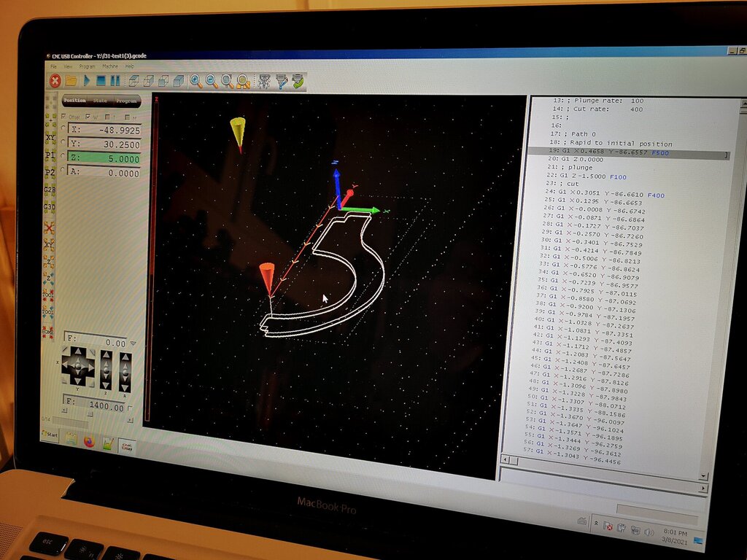Viewport: 747px width, 560px height.
Task: Start program with the Play button
Action: click(x=87, y=80)
